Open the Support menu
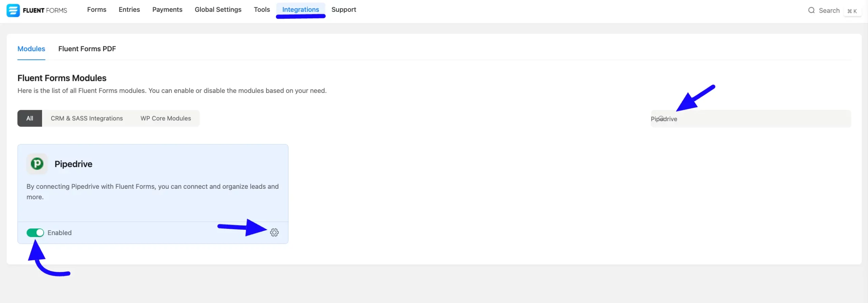Screen dimensions: 868x303 (x=343, y=10)
